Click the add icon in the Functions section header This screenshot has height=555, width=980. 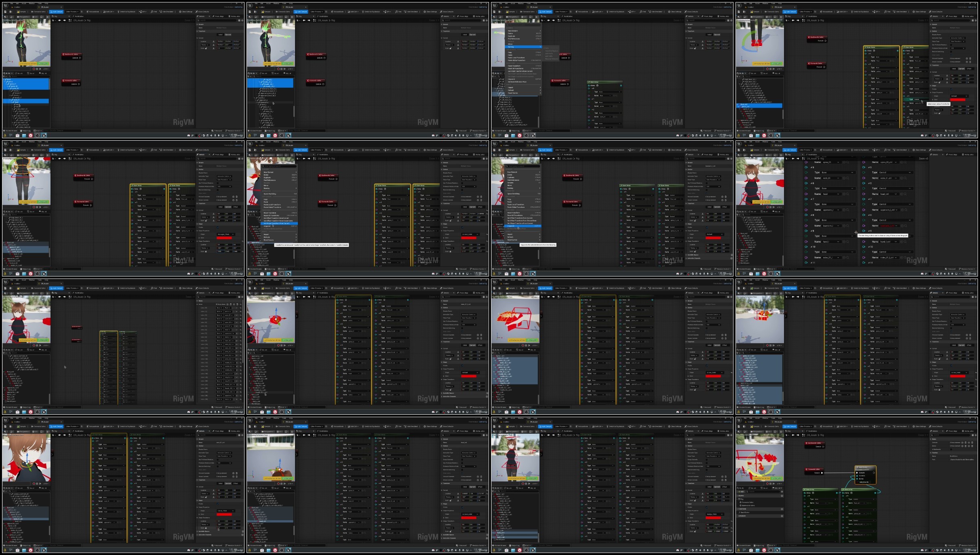pyautogui.click(x=782, y=509)
